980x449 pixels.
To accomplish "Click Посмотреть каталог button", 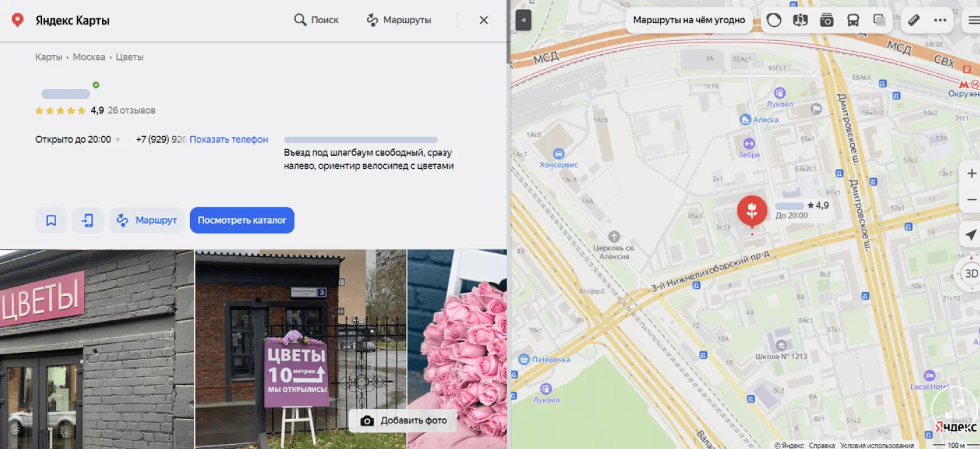I will coord(242,220).
